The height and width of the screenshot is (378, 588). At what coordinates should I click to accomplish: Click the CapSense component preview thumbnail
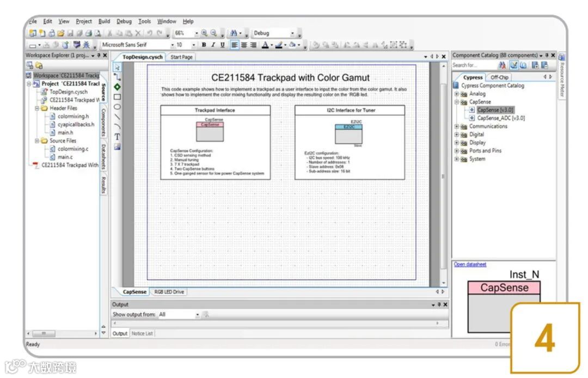[x=504, y=306]
